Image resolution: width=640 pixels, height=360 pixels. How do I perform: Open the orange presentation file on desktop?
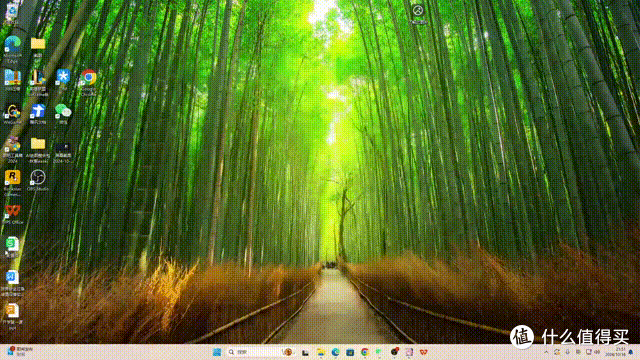13,311
